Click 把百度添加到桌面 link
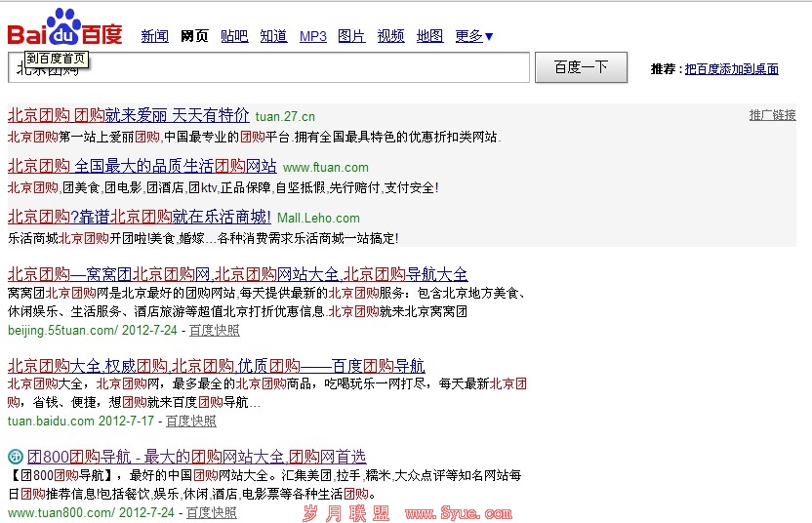812x523 pixels. coord(732,69)
